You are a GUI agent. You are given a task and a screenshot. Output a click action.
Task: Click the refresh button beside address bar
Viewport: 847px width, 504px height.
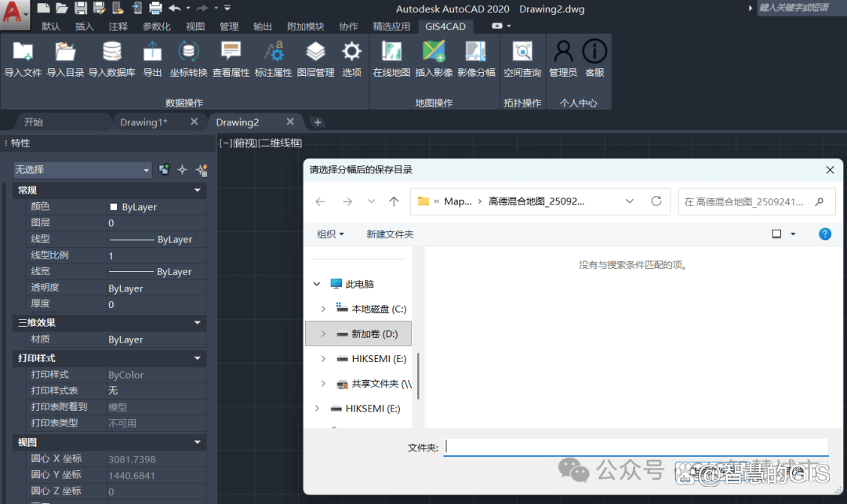656,201
